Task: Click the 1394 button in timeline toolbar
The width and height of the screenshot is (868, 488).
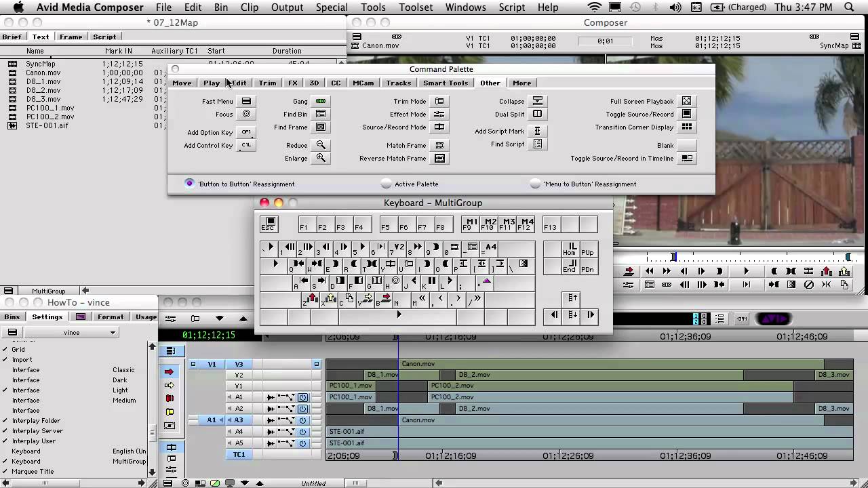Action: click(x=742, y=319)
